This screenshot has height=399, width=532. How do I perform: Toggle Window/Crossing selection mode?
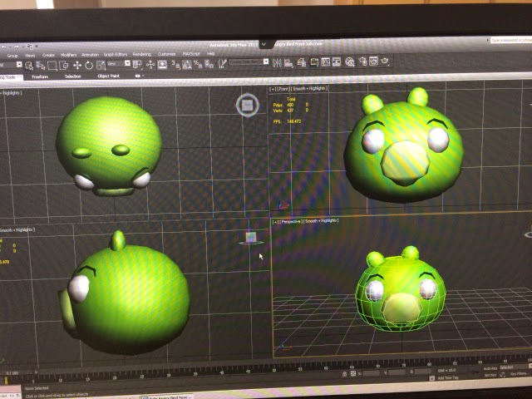click(x=63, y=65)
